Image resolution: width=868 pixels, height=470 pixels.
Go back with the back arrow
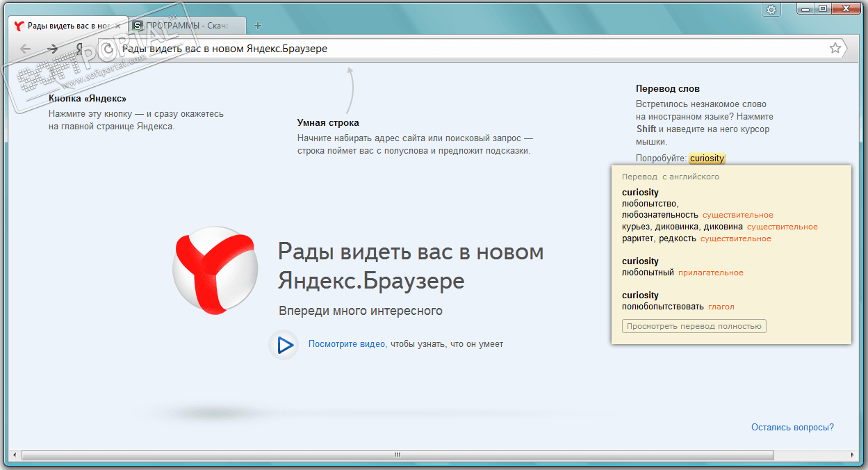(26, 49)
